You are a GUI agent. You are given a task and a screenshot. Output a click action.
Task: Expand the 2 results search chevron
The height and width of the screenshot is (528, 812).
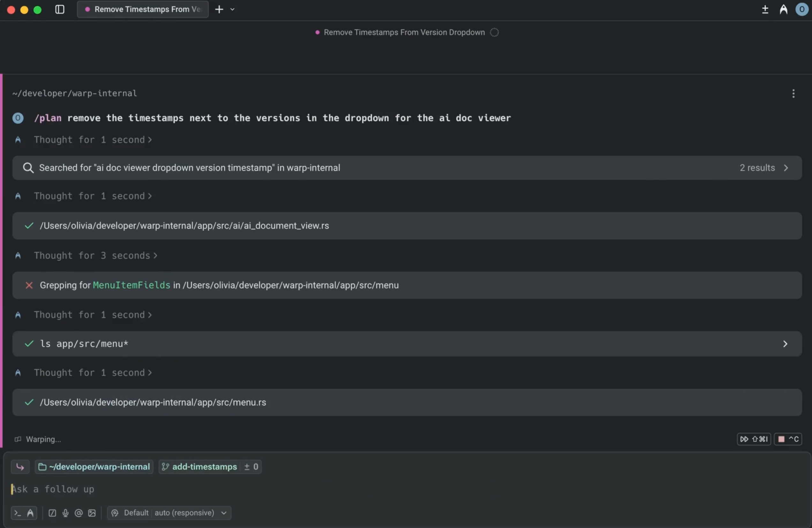coord(786,168)
